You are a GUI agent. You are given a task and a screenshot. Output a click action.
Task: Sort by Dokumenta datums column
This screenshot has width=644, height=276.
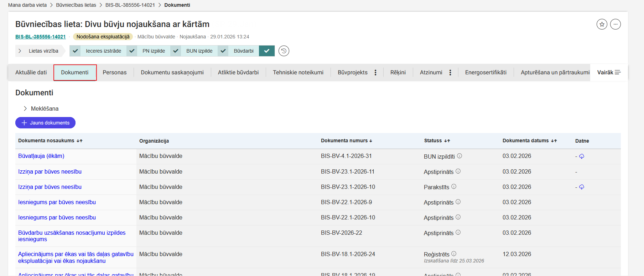pyautogui.click(x=530, y=140)
